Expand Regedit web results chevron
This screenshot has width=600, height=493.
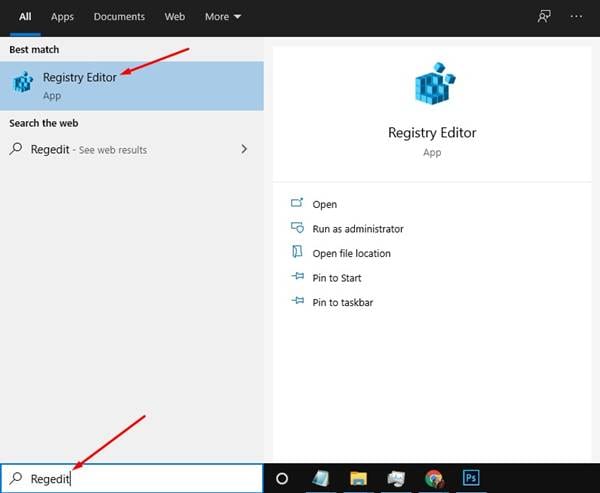pos(244,149)
